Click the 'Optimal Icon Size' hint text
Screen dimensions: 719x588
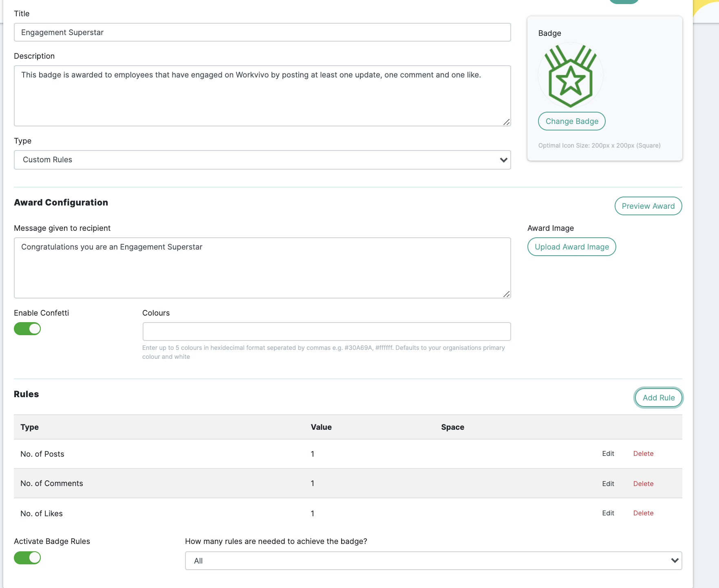599,146
